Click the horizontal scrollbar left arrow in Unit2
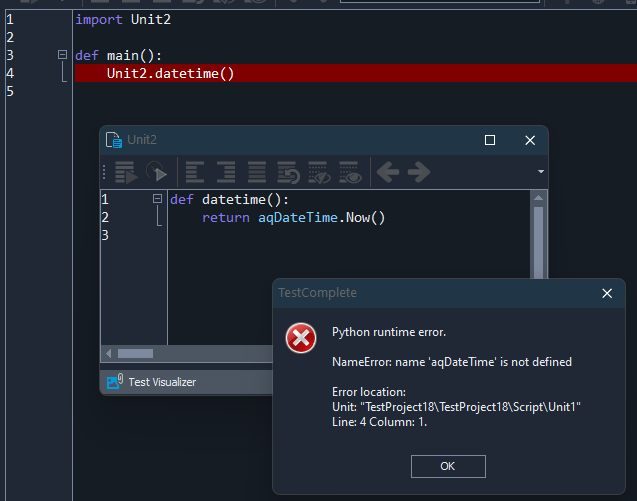637x501 pixels. pos(108,353)
